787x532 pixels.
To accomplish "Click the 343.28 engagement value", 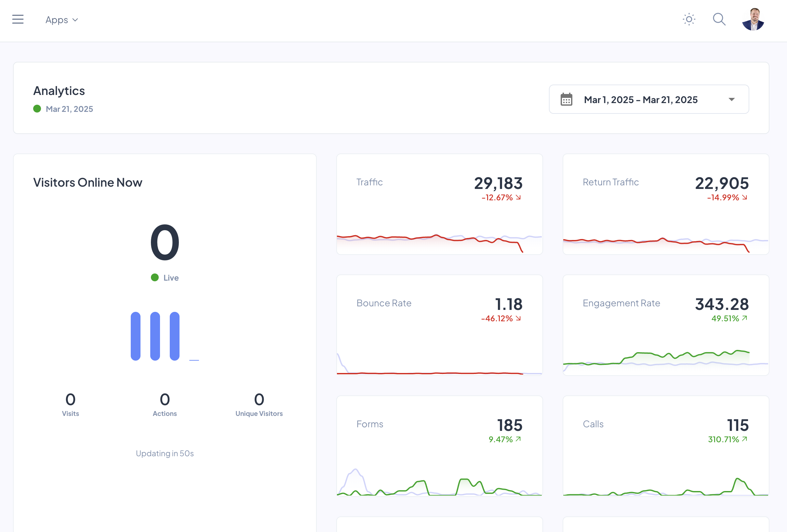I will (722, 304).
